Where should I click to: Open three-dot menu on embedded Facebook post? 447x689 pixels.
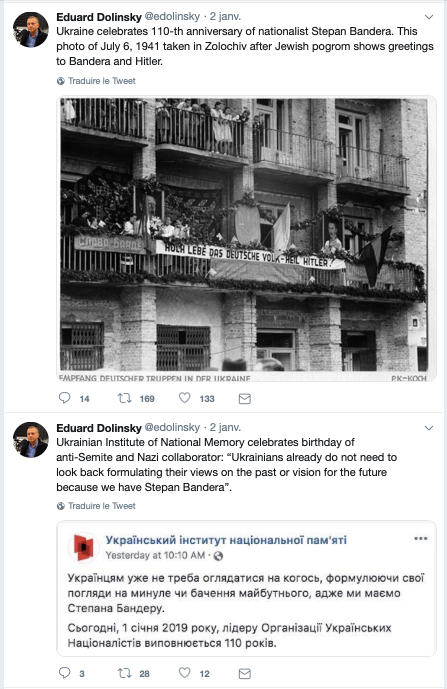(x=421, y=538)
